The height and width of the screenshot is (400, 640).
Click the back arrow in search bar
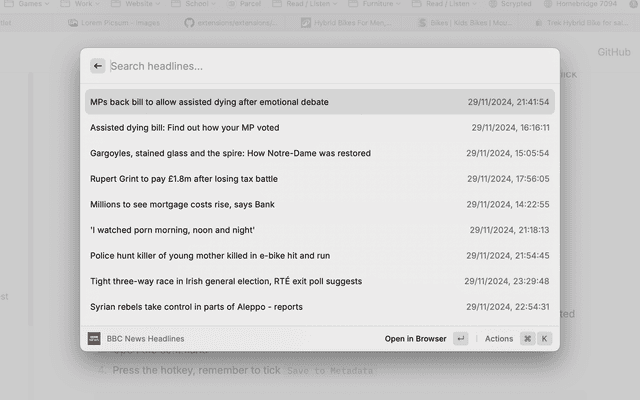tap(97, 66)
